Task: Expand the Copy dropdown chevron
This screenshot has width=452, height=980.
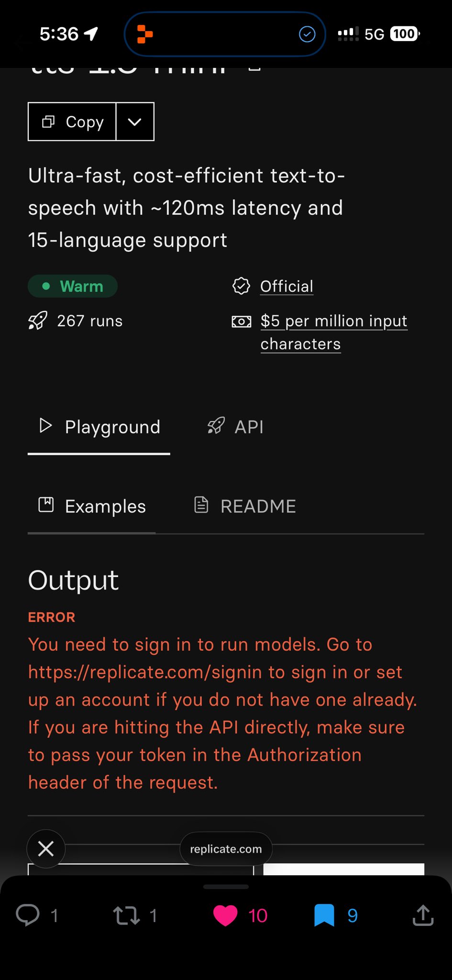Action: pos(135,122)
